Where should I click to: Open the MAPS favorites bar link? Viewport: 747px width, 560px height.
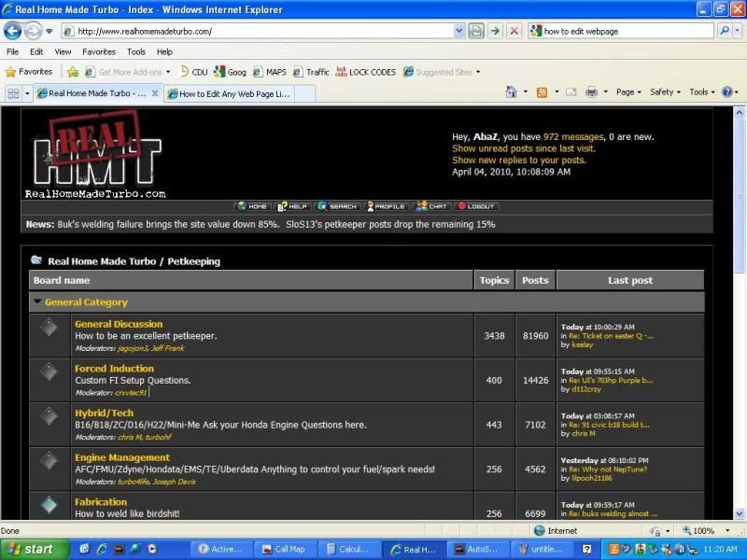pos(270,72)
